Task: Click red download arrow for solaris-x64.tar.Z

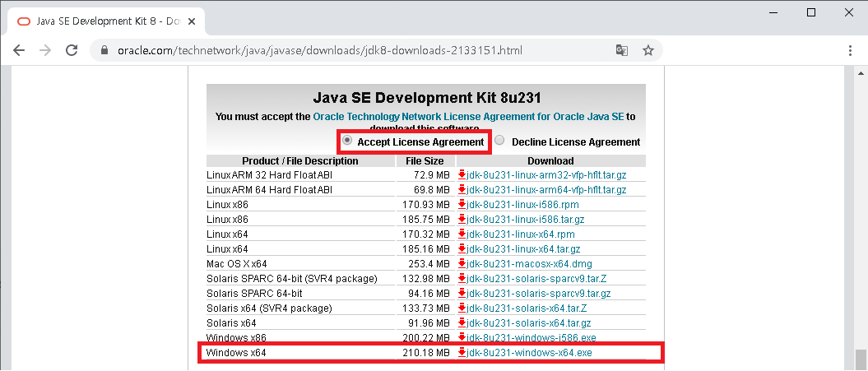Action: (462, 308)
